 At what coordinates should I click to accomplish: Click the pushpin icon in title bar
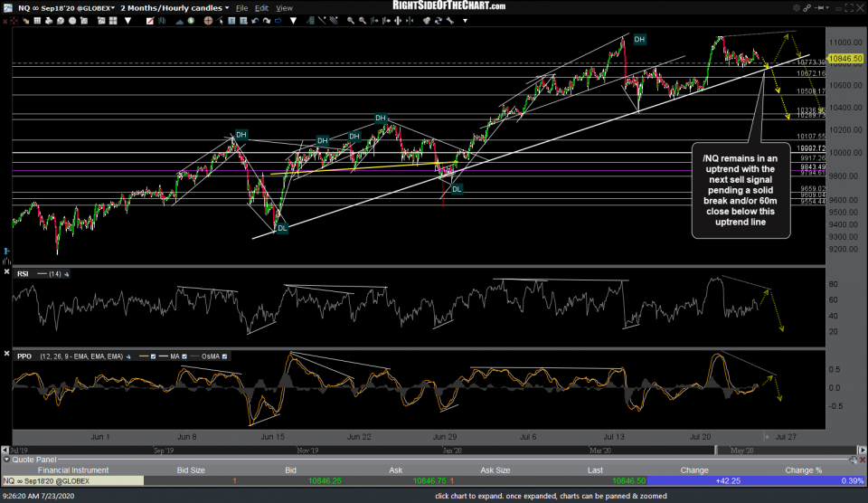point(818,8)
